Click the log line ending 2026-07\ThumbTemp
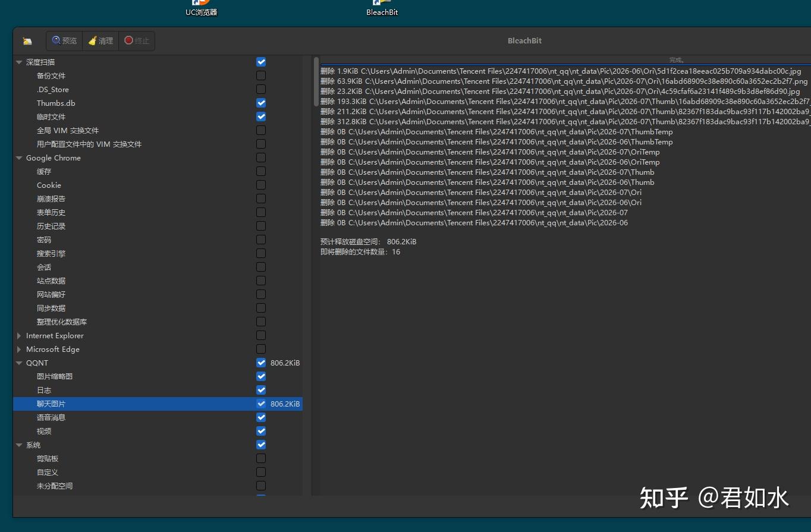Viewport: 811px width, 532px height. pos(496,132)
